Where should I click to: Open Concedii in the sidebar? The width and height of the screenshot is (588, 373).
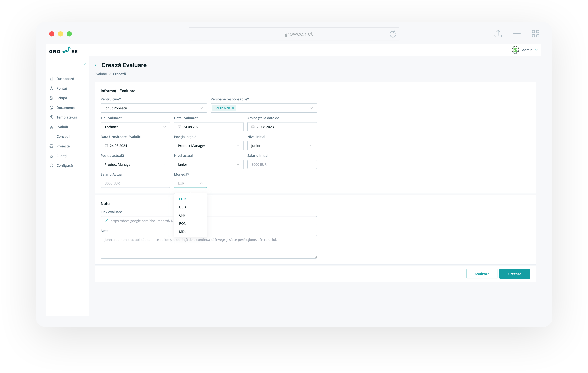point(63,136)
